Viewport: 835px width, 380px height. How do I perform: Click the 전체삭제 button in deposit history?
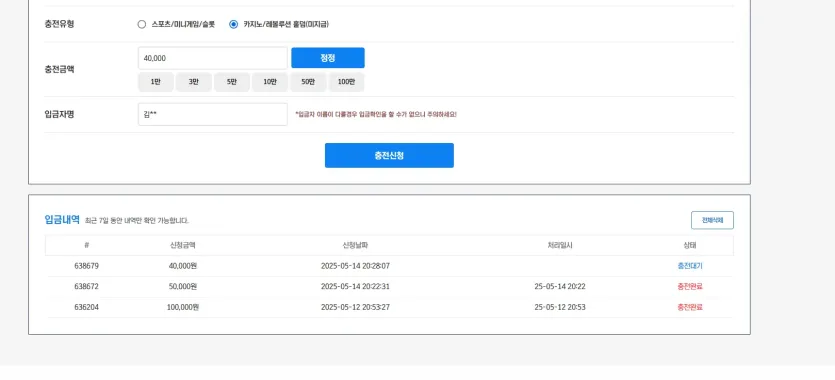tap(712, 220)
